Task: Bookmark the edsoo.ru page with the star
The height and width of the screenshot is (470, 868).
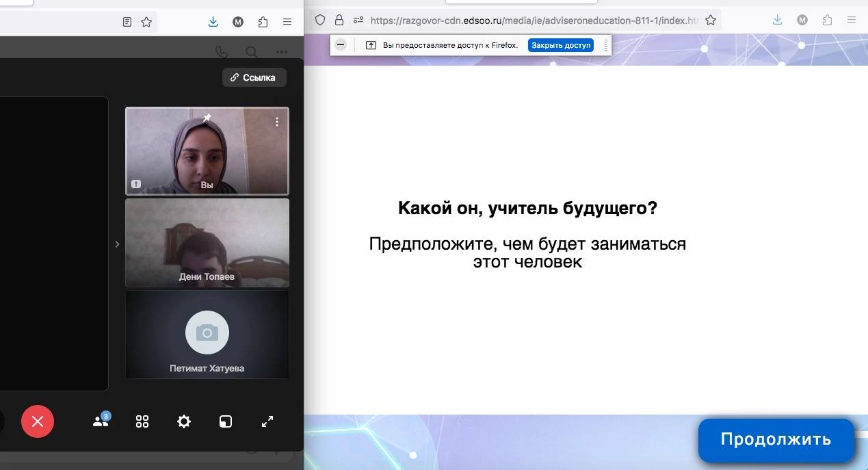Action: click(711, 21)
